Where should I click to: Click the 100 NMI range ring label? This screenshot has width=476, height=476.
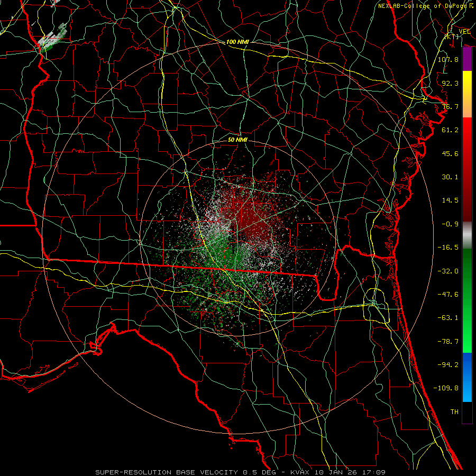coord(237,42)
